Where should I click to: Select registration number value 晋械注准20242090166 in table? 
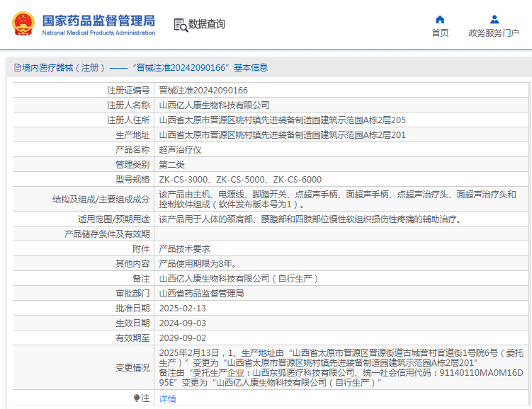coord(203,91)
